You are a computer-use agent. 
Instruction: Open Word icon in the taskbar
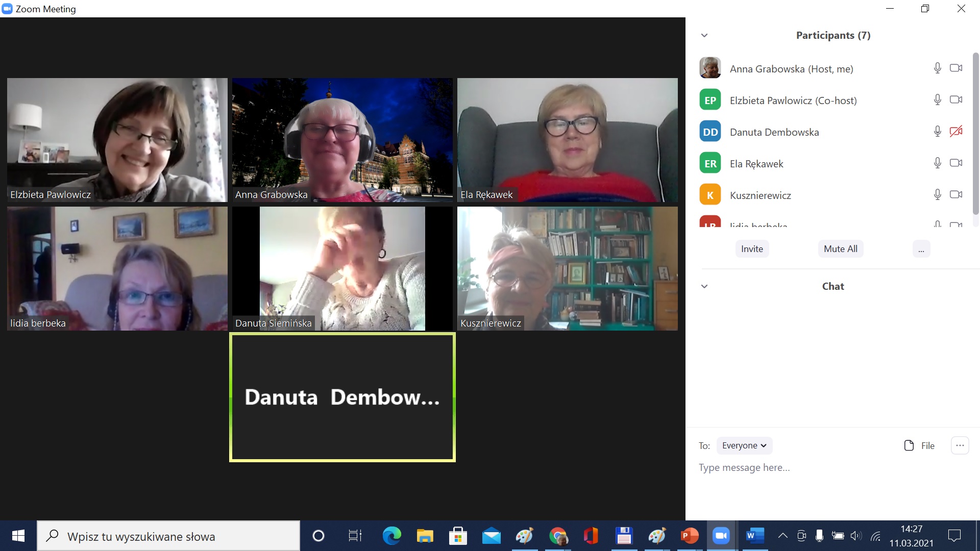[755, 536]
